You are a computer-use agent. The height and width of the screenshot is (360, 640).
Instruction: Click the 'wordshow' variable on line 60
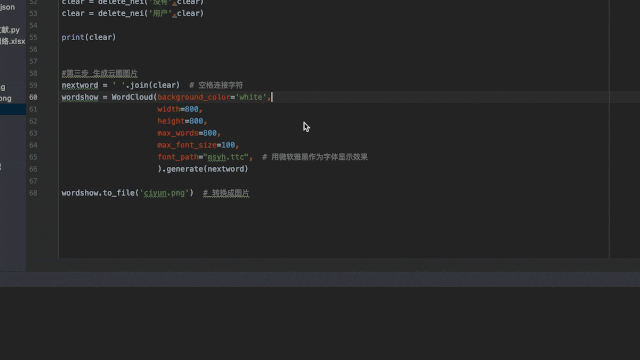80,97
